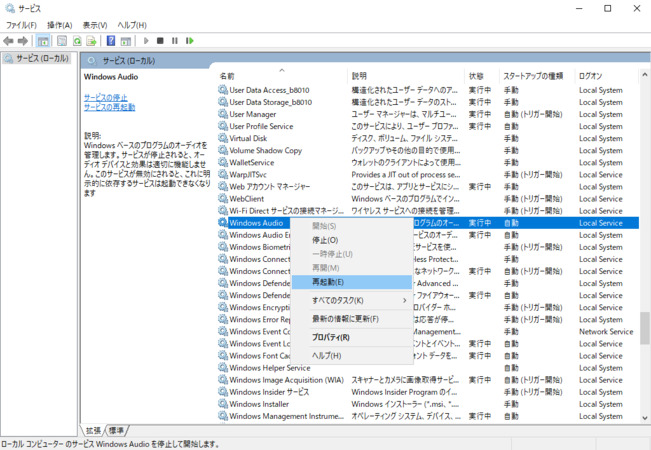651x450 pixels.
Task: Close the サービス window
Action: click(x=636, y=8)
